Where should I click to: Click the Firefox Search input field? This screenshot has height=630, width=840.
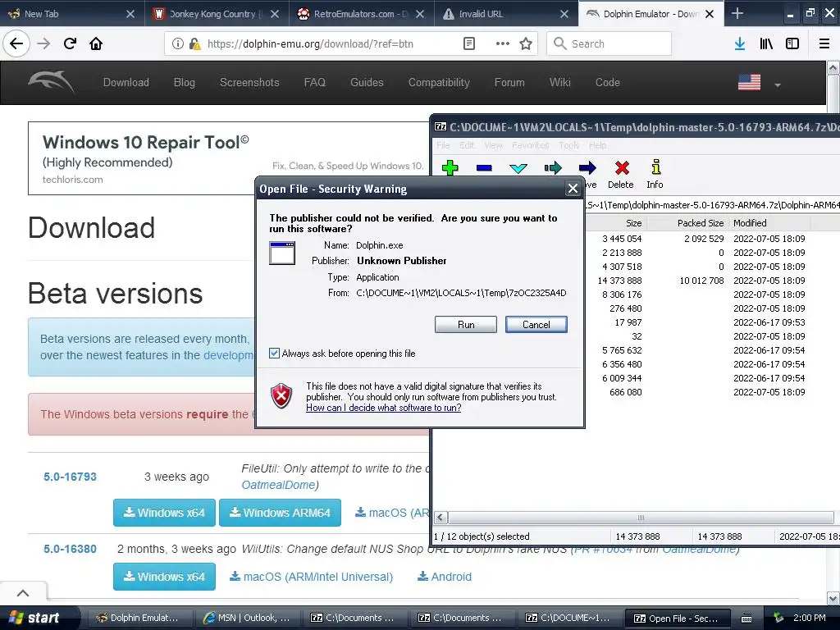pos(609,43)
